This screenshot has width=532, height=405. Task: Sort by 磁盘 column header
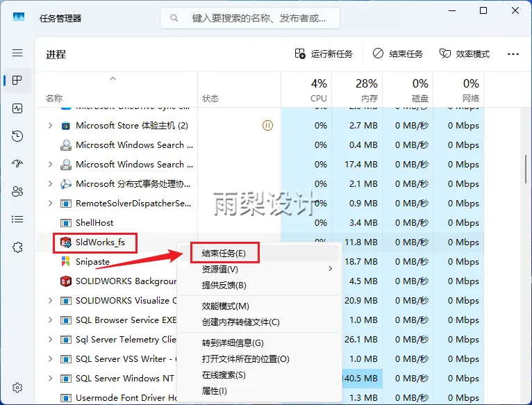pos(408,90)
